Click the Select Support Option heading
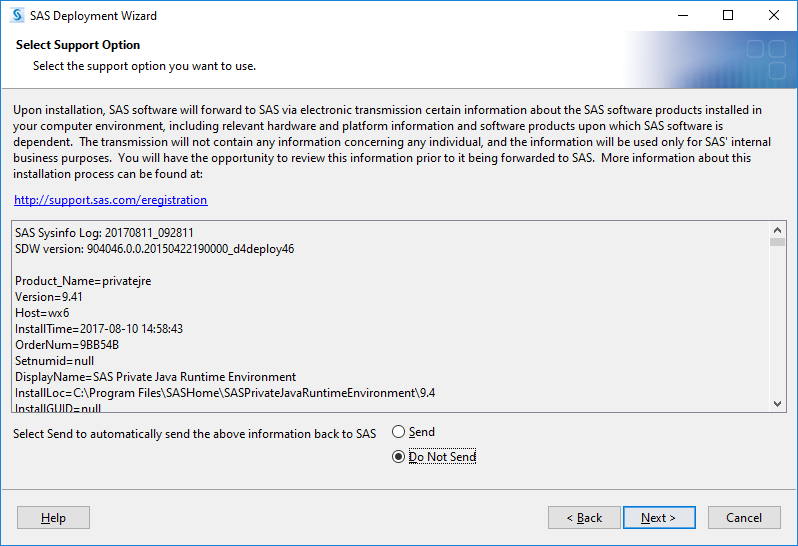This screenshot has height=546, width=798. coord(78,45)
